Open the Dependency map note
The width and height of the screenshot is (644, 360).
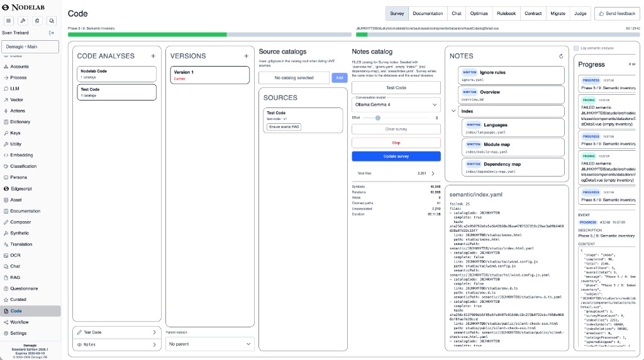click(x=513, y=166)
